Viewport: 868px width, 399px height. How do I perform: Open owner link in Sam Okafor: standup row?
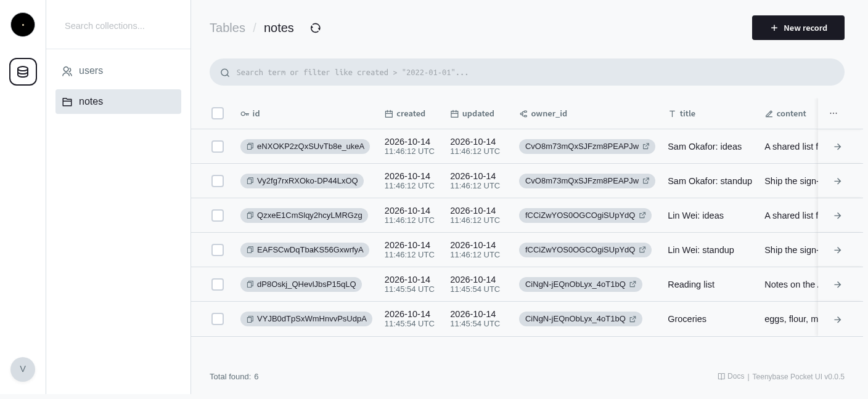[x=646, y=181]
